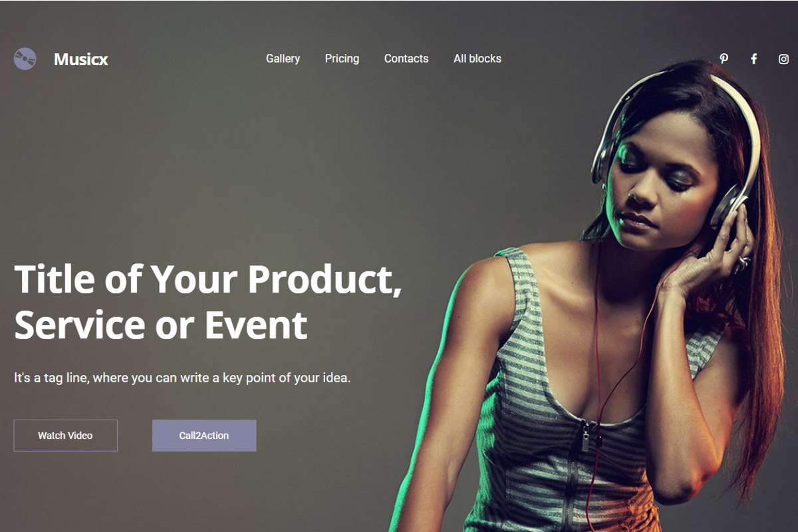Click the tag line text below the heading

pyautogui.click(x=182, y=378)
